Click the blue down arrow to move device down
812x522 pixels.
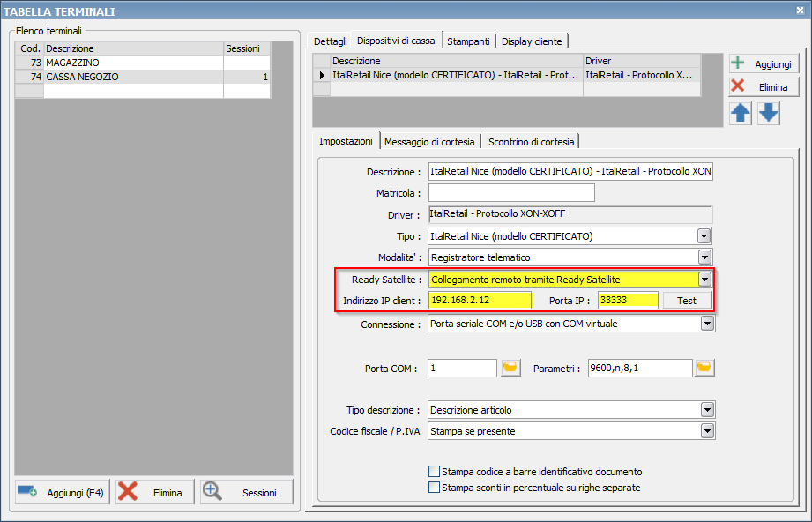(769, 113)
